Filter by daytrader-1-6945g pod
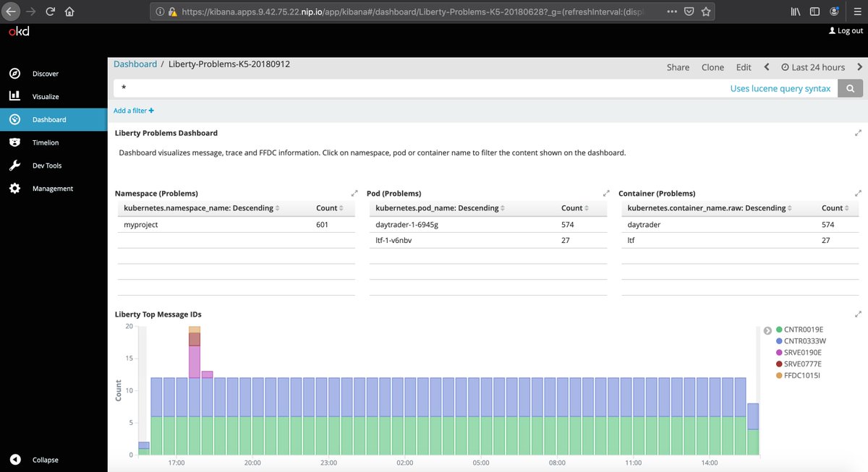 (x=407, y=225)
